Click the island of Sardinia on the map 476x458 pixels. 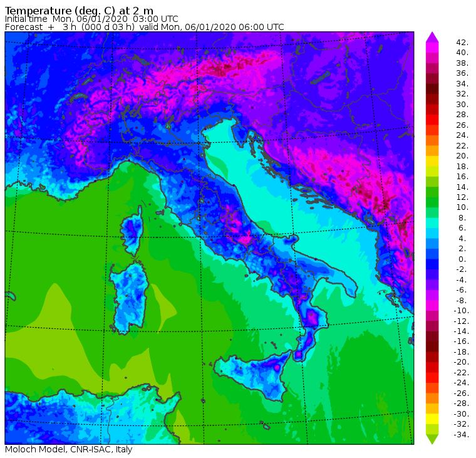[129, 298]
